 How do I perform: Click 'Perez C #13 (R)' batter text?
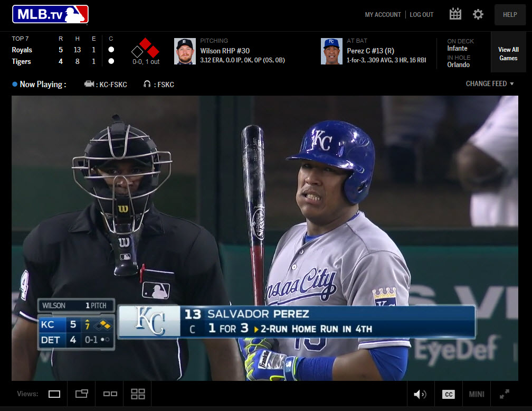click(x=370, y=51)
